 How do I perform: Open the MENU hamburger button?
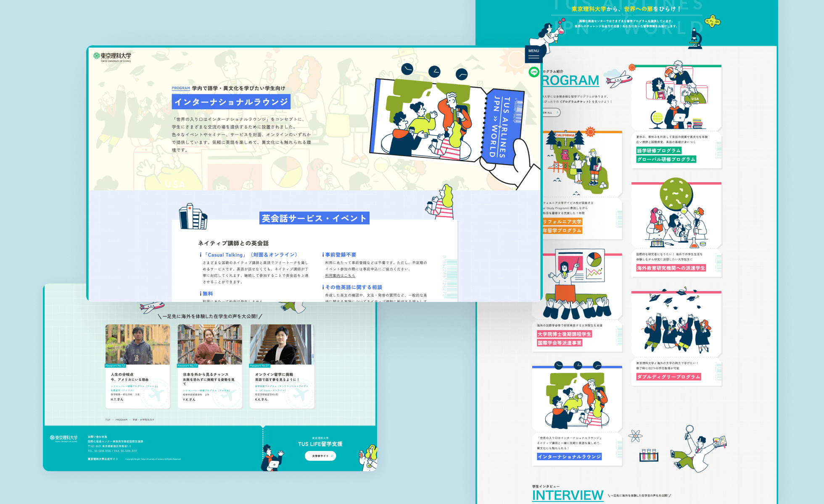tap(533, 53)
